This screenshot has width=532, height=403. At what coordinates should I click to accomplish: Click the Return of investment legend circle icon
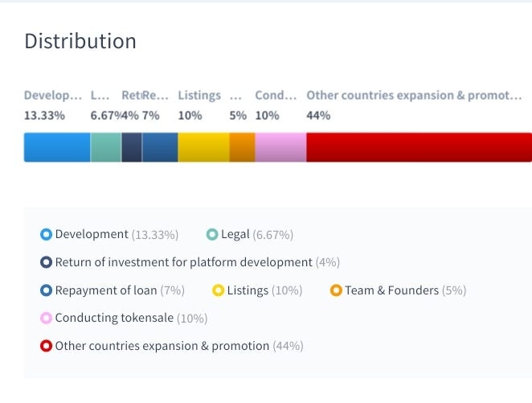pos(46,262)
